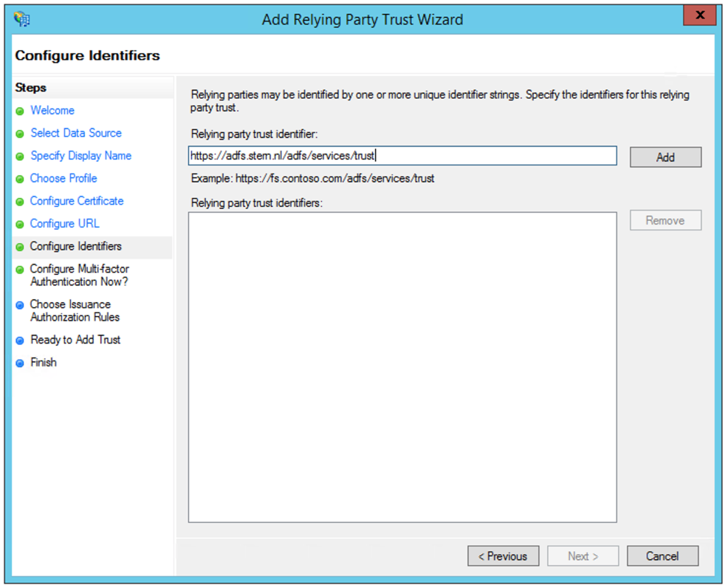
Task: Click the green bullet beside Configure Identifiers
Action: 19,247
